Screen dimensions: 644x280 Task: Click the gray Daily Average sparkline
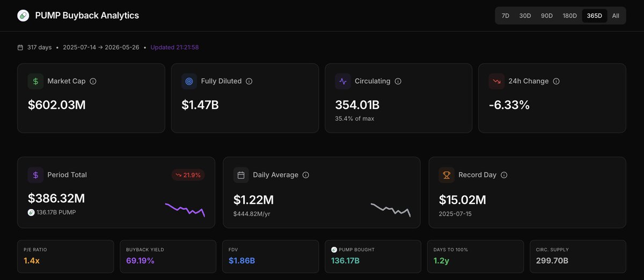point(391,210)
